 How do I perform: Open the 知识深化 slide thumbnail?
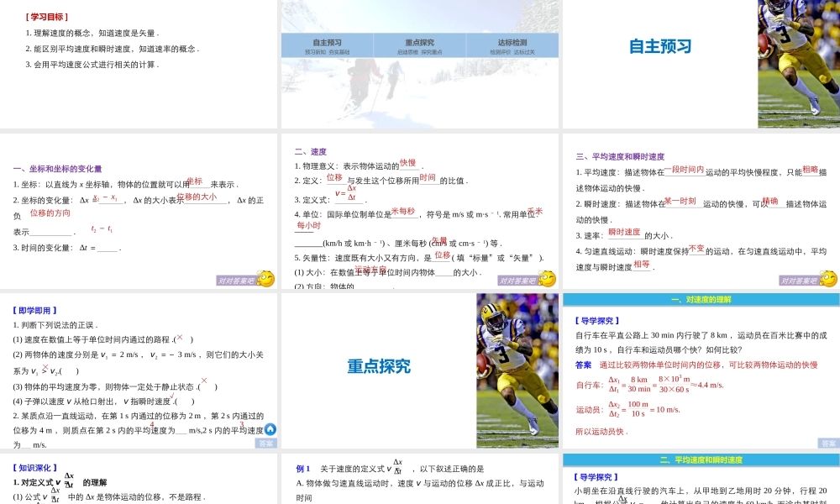(x=139, y=479)
